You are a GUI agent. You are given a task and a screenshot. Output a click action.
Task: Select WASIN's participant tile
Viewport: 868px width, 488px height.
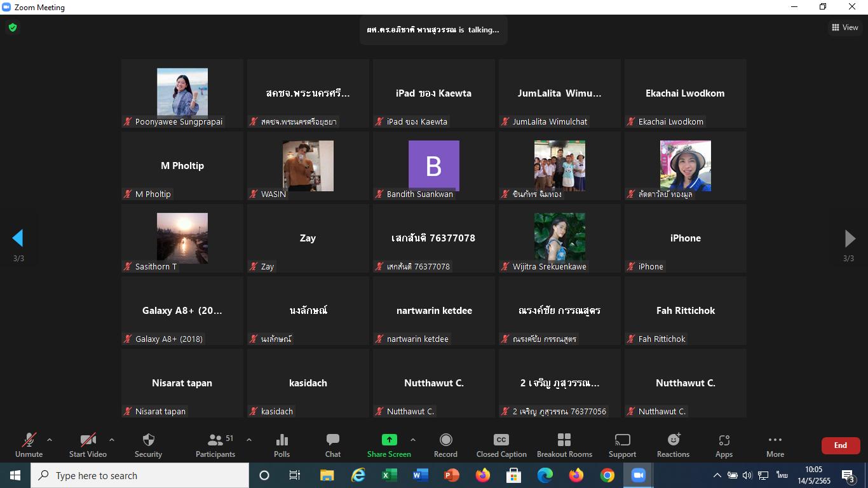click(x=308, y=166)
